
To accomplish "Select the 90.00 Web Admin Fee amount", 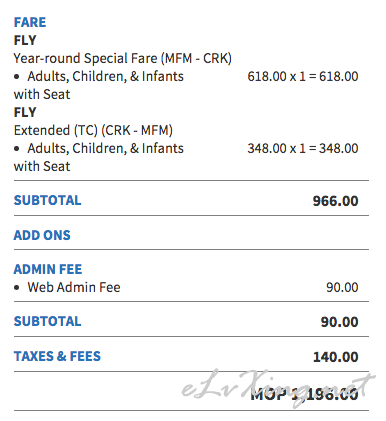I will (x=342, y=288).
